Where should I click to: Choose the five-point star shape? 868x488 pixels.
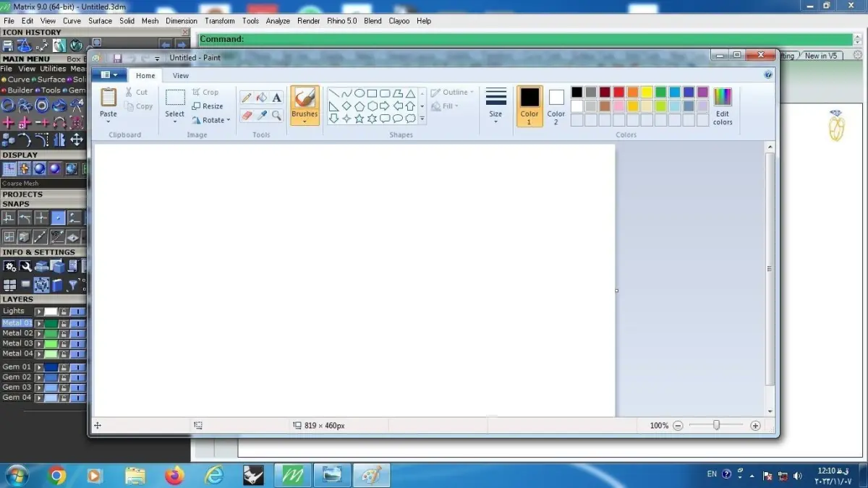[x=359, y=119]
